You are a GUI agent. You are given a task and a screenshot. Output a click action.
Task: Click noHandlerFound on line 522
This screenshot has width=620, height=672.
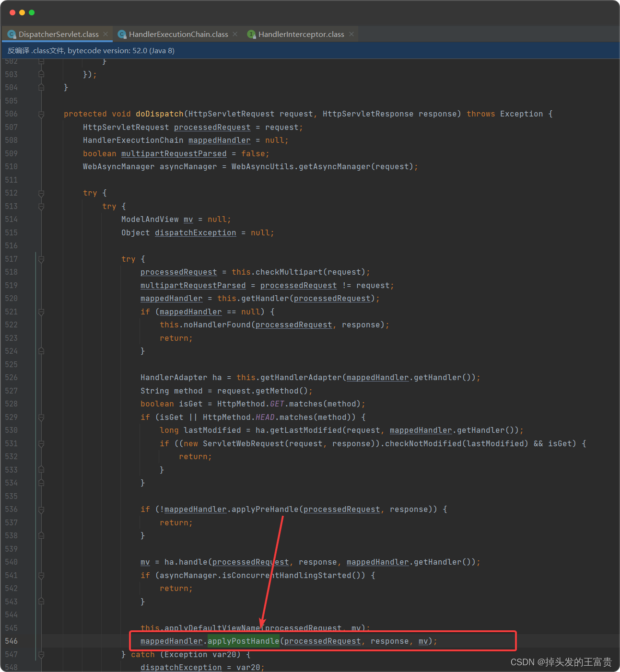pos(217,325)
